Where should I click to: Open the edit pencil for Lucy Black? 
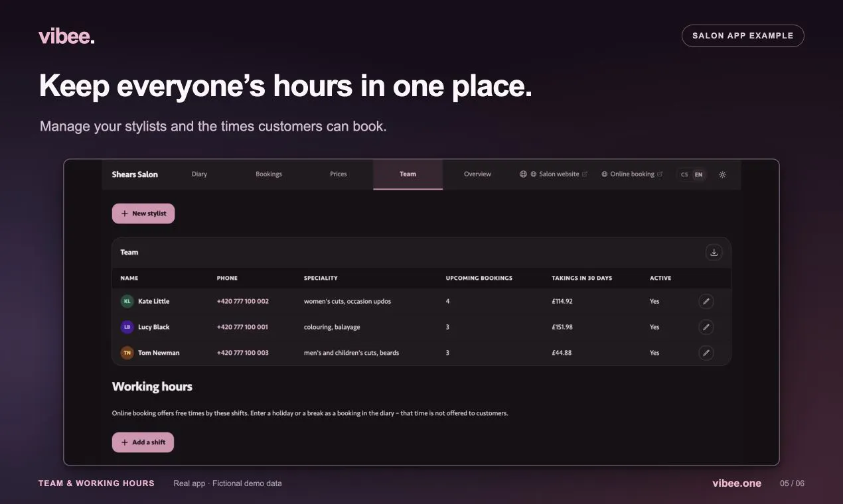pos(706,327)
